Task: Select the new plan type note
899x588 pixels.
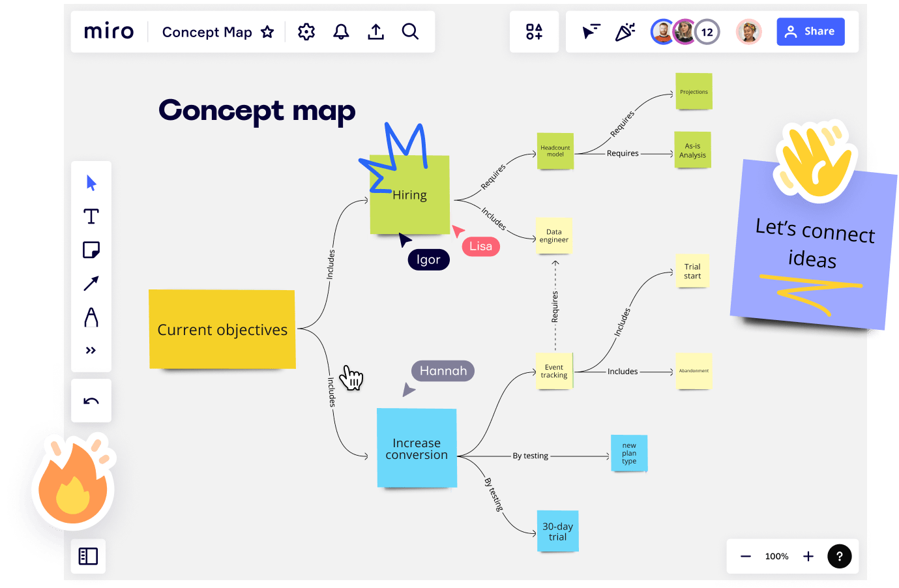Action: click(x=629, y=453)
